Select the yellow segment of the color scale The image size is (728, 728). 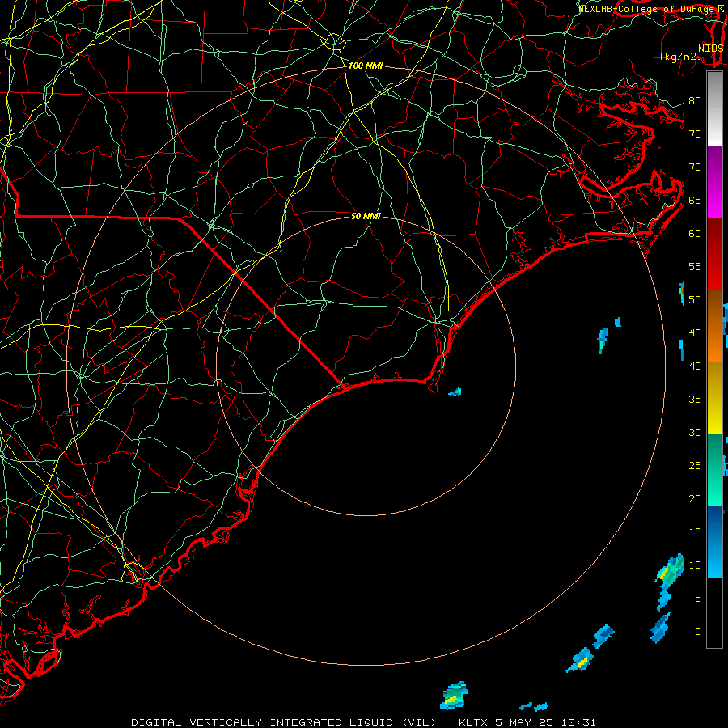(x=714, y=398)
